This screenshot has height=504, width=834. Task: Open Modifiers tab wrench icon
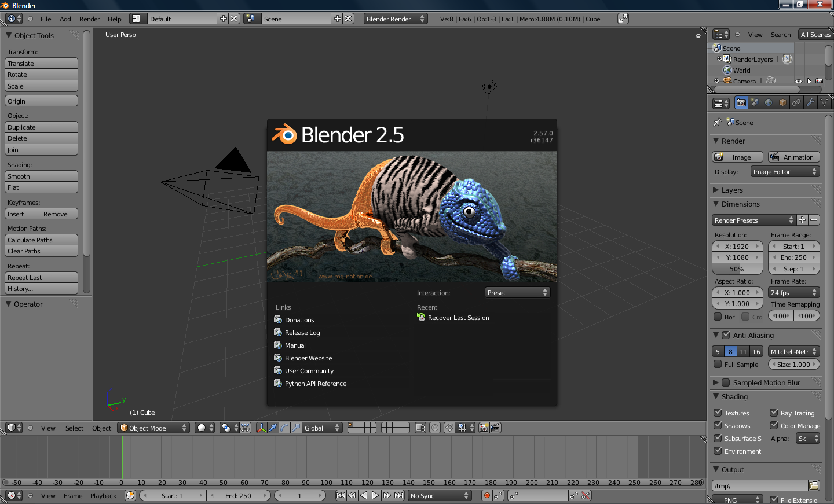click(810, 103)
